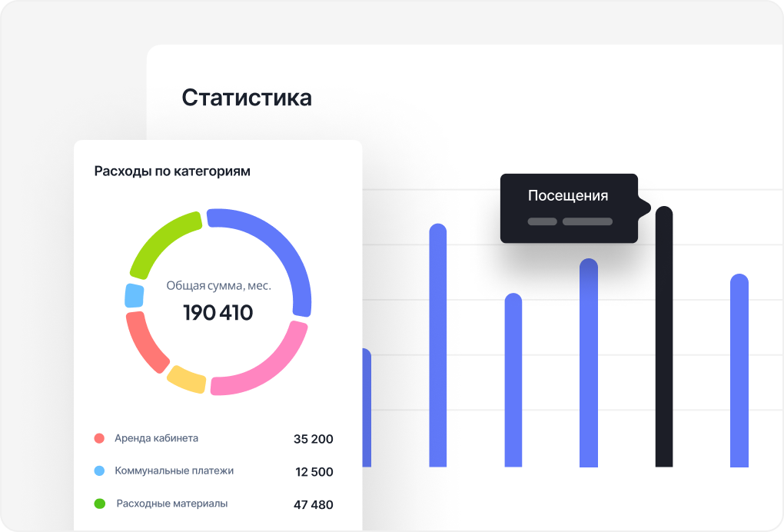
Task: Toggle the Коммунальные платежи legend entry
Action: click(x=173, y=470)
